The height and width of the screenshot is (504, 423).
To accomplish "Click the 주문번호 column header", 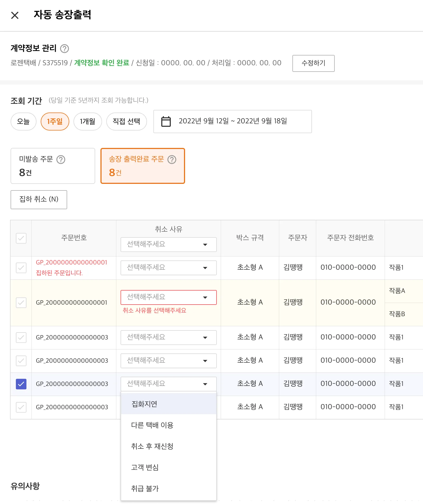I will (x=74, y=238).
